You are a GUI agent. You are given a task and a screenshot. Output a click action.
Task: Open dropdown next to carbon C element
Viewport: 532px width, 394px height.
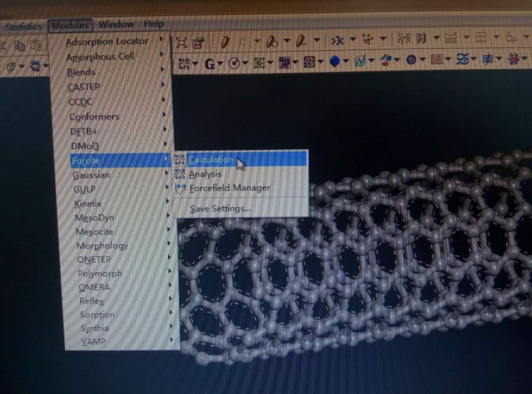click(x=257, y=41)
